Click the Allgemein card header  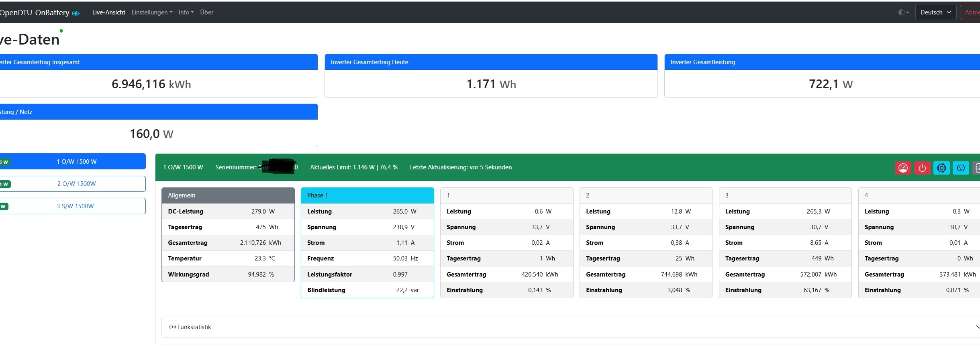point(228,195)
